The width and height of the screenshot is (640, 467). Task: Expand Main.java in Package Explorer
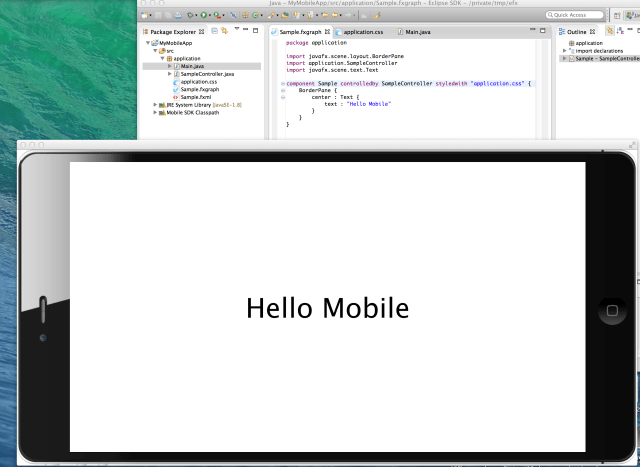coord(170,66)
